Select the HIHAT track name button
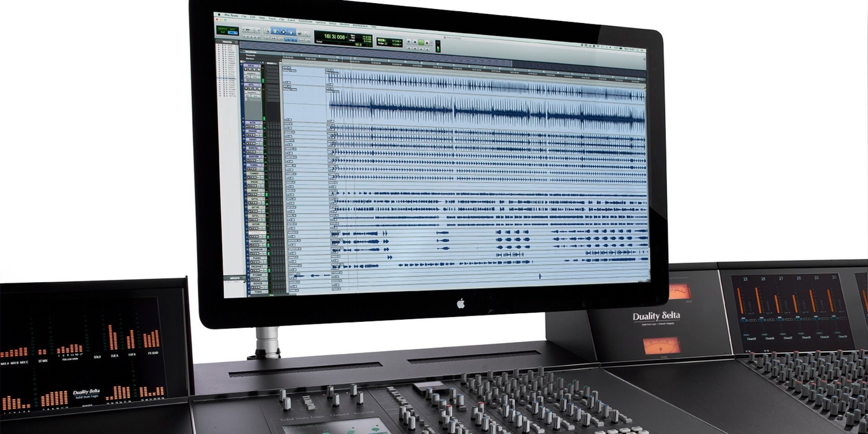This screenshot has width=868, height=434. point(253,140)
